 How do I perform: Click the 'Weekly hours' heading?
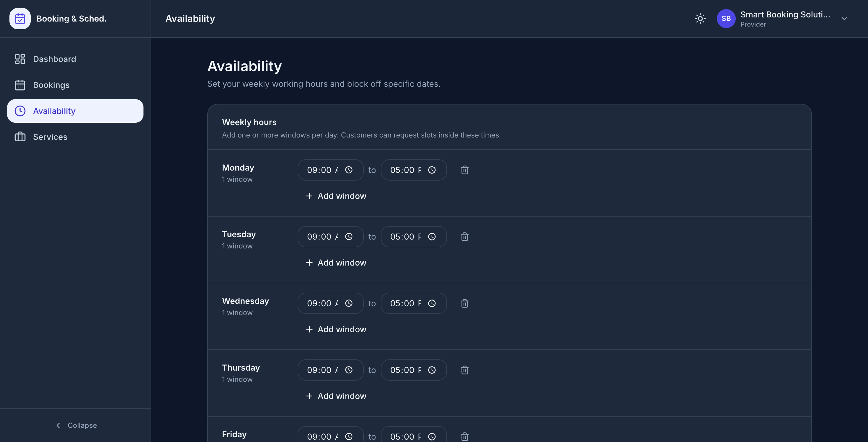point(249,122)
